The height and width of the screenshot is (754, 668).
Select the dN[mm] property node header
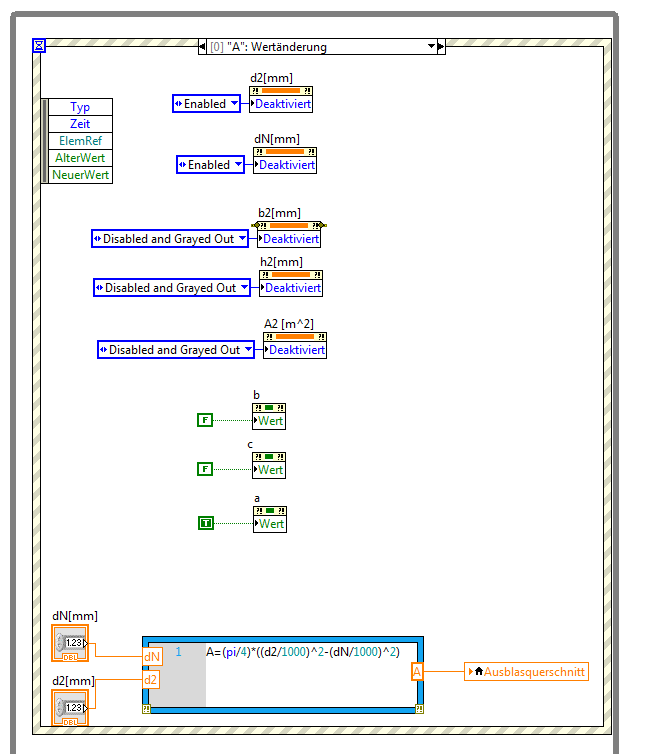pyautogui.click(x=285, y=152)
